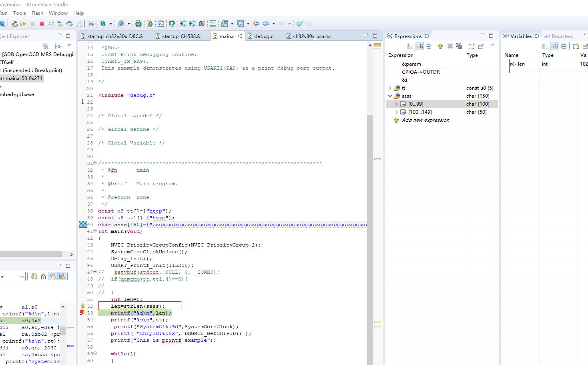Click Remove All Expressions double-X icon

click(x=459, y=46)
